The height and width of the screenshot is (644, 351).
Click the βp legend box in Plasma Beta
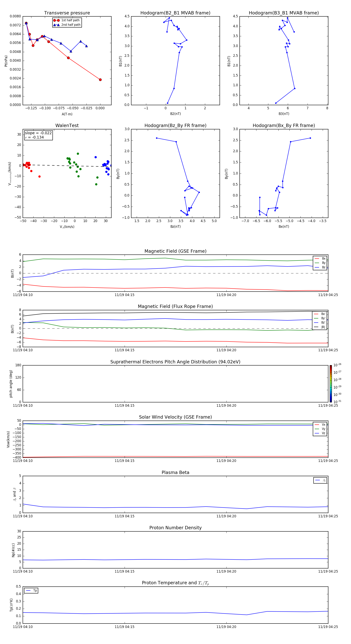point(320,480)
